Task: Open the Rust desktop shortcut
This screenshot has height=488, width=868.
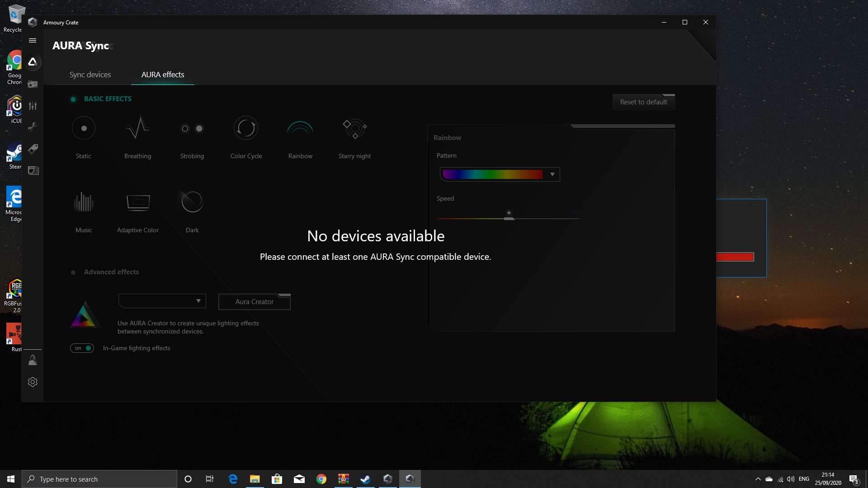Action: point(14,337)
